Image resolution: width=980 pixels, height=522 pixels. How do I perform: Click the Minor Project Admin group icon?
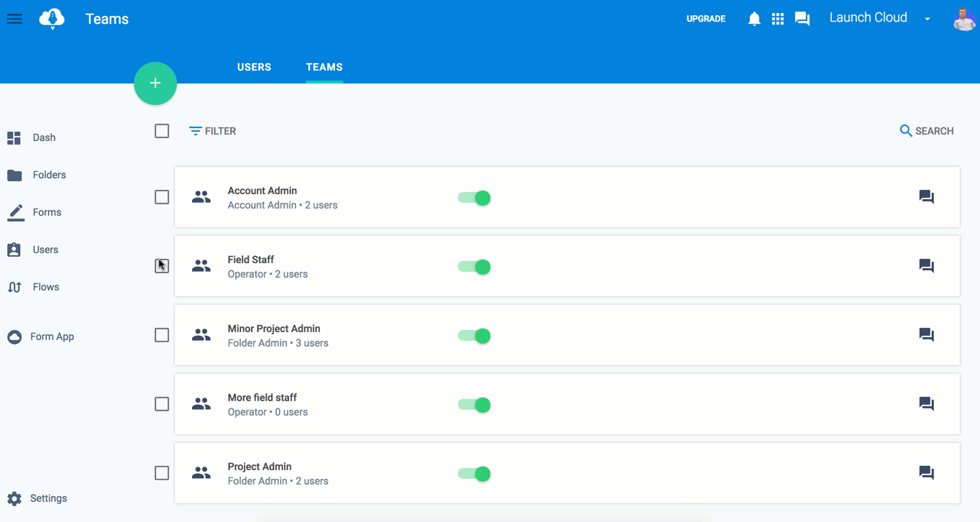point(201,335)
